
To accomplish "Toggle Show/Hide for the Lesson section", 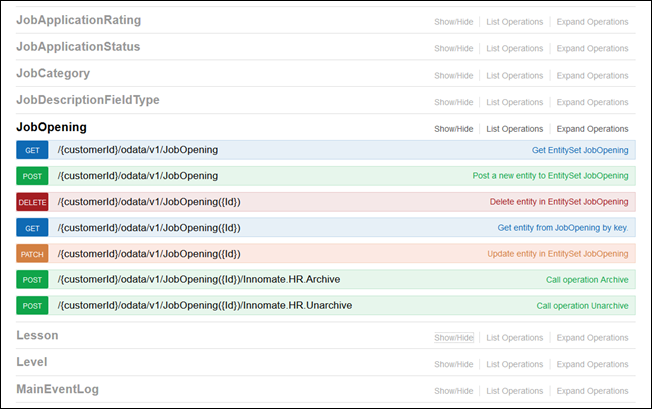I will tap(453, 338).
